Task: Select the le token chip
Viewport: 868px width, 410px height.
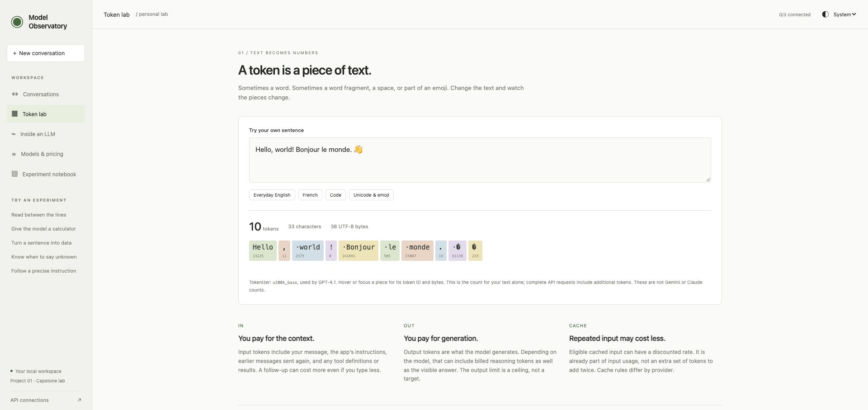Action: 390,250
